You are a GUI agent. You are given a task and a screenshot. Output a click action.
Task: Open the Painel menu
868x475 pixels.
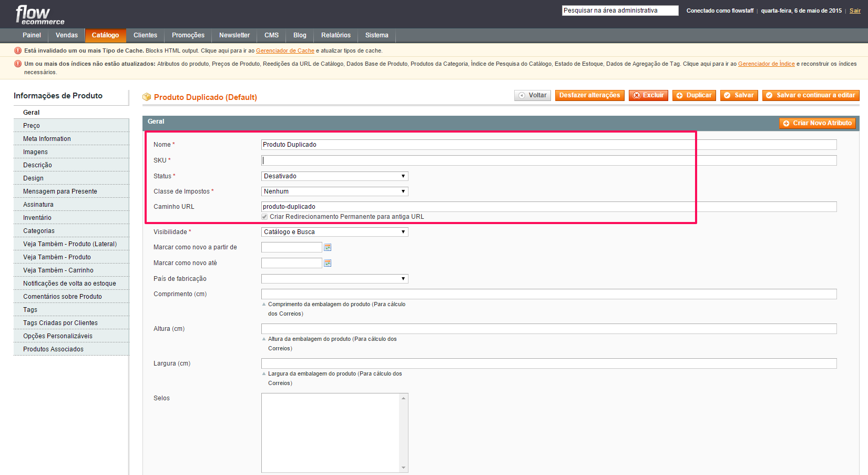(x=32, y=35)
